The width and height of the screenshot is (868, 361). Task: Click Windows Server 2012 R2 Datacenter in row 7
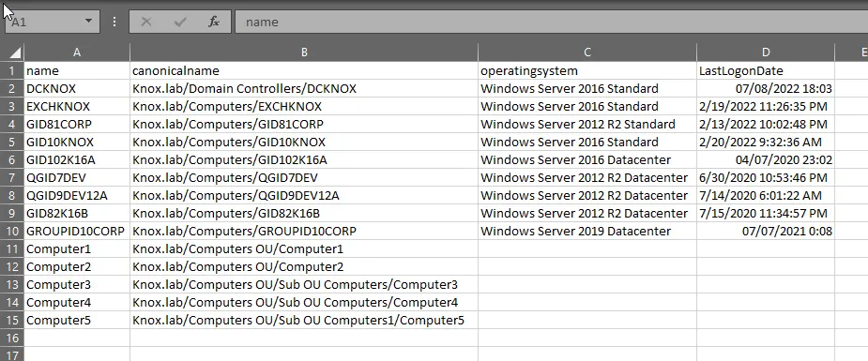pyautogui.click(x=587, y=177)
